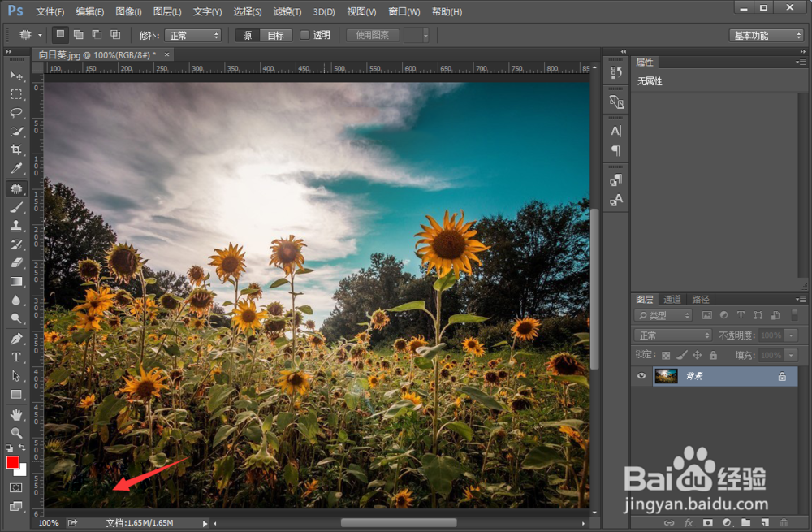Open the History panel icon

click(x=616, y=73)
